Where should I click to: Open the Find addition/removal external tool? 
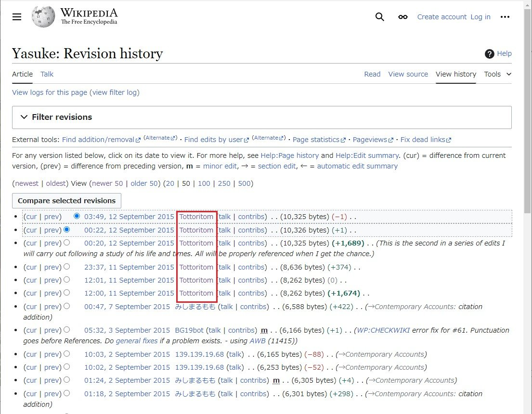98,140
